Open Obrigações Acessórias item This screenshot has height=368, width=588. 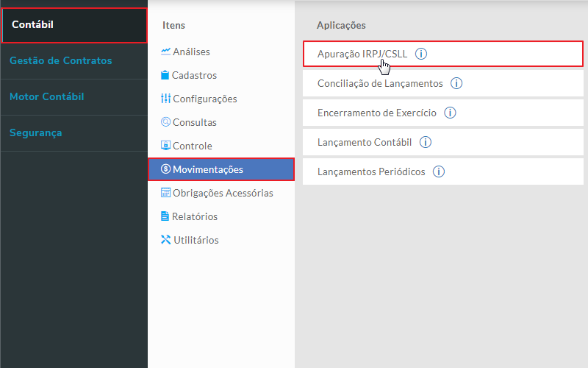click(x=223, y=193)
